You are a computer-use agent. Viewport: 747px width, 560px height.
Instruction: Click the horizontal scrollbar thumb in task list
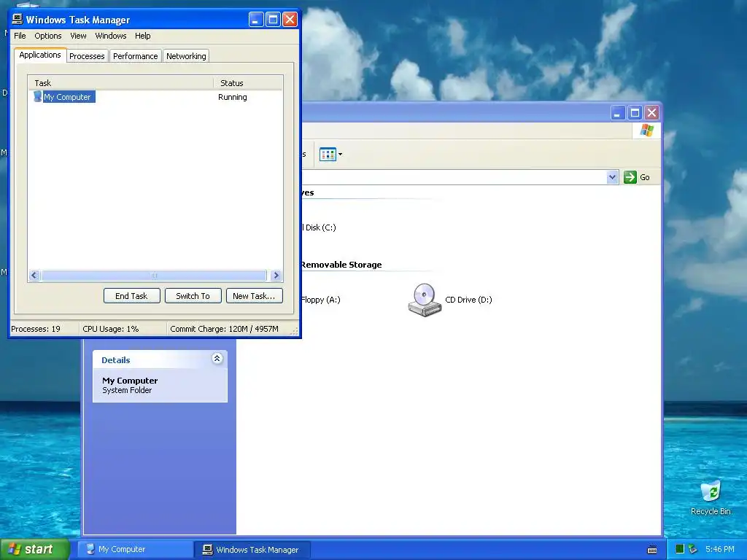[x=154, y=275]
